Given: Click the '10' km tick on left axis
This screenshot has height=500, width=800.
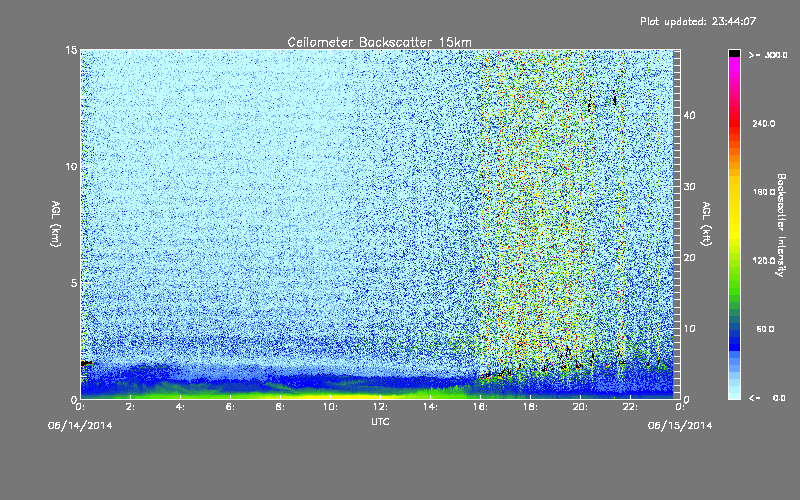Looking at the screenshot, I should coord(71,166).
